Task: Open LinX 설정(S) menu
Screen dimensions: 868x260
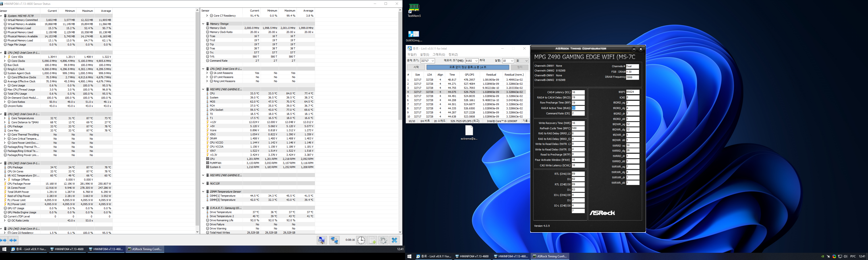Action: point(424,54)
